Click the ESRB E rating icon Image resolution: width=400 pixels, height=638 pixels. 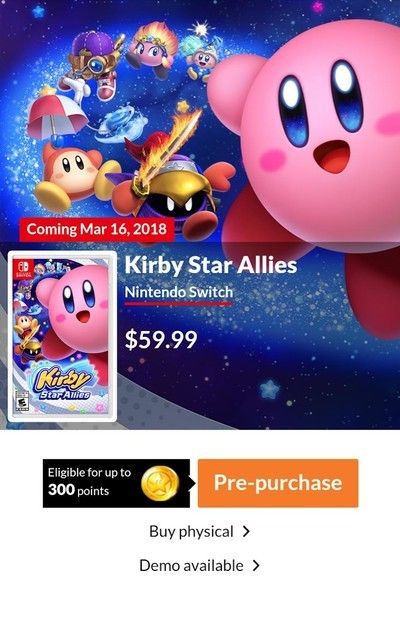21,402
